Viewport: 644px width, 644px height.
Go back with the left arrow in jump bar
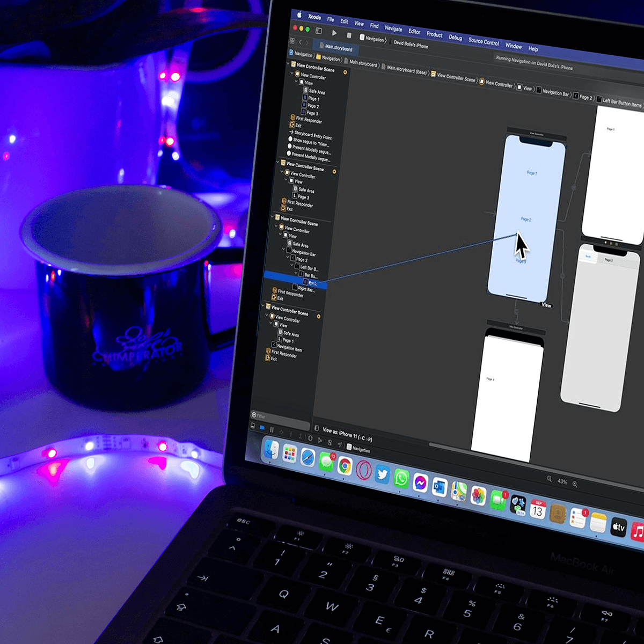coord(299,41)
